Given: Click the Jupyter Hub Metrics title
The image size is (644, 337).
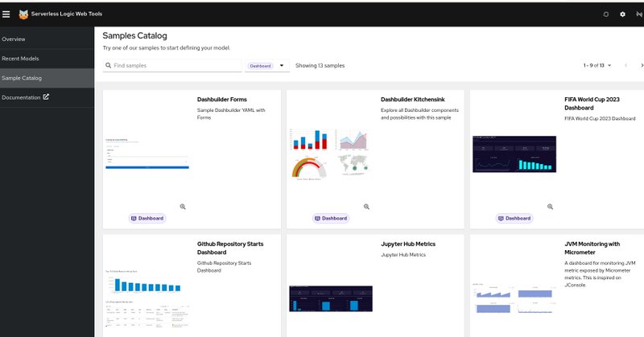Looking at the screenshot, I should [x=408, y=244].
